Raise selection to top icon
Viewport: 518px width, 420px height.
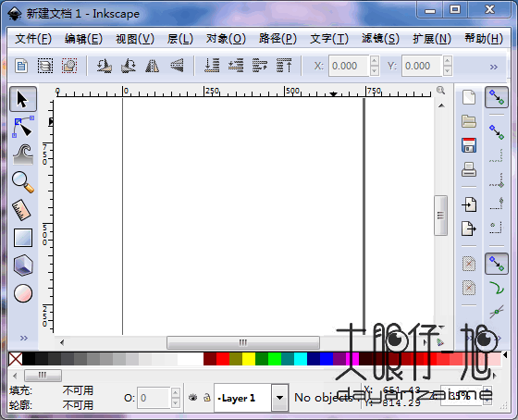[284, 66]
